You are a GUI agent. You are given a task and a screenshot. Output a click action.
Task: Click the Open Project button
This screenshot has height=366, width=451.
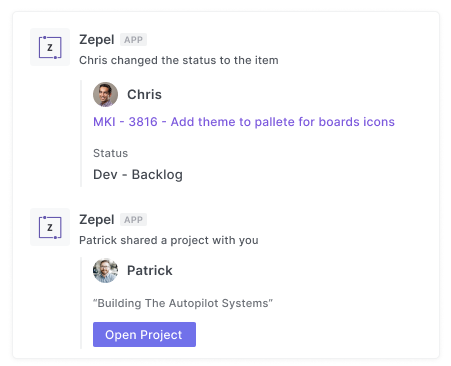(x=144, y=334)
